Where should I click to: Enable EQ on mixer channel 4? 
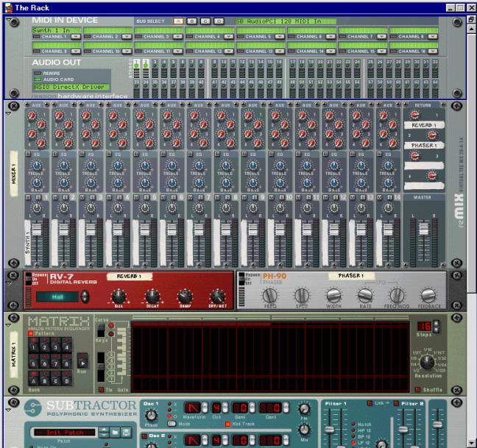109,154
